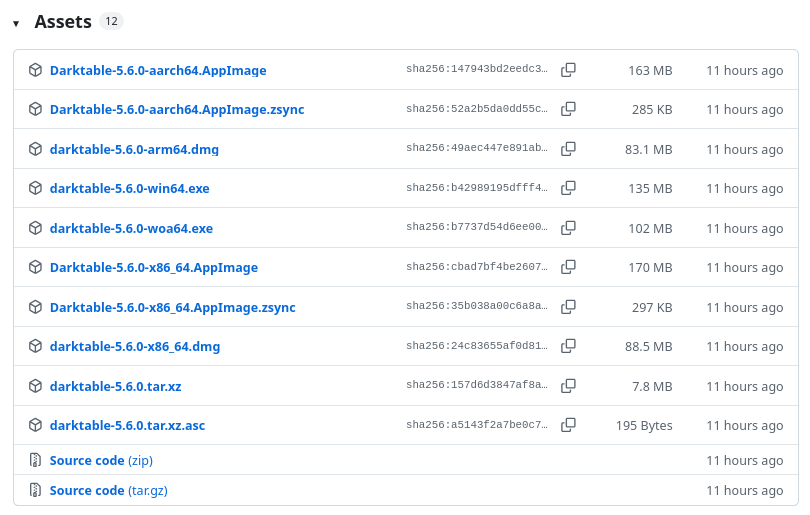Select hash text sha256:157d6d3847af8a…
This screenshot has width=810, height=515.
(477, 385)
